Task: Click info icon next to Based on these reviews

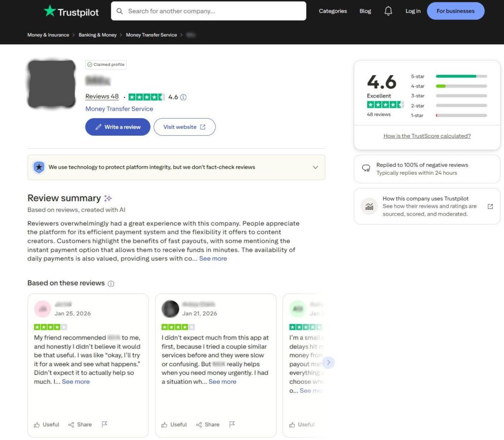Action: [x=111, y=283]
